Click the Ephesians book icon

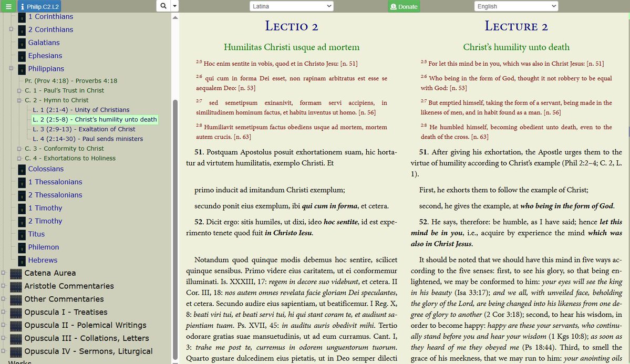22,56
